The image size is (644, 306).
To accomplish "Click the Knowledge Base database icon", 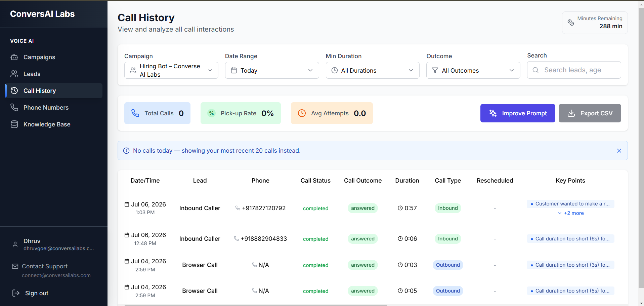I will click(14, 124).
